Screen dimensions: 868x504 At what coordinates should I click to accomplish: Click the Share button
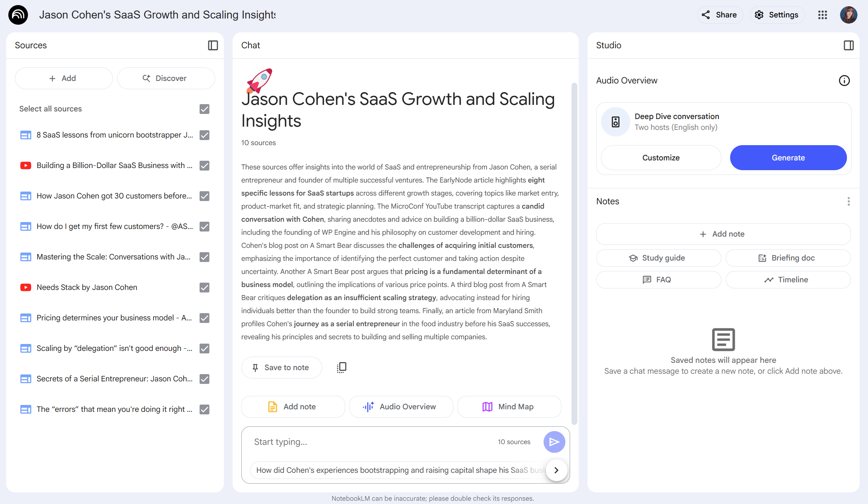(x=720, y=15)
